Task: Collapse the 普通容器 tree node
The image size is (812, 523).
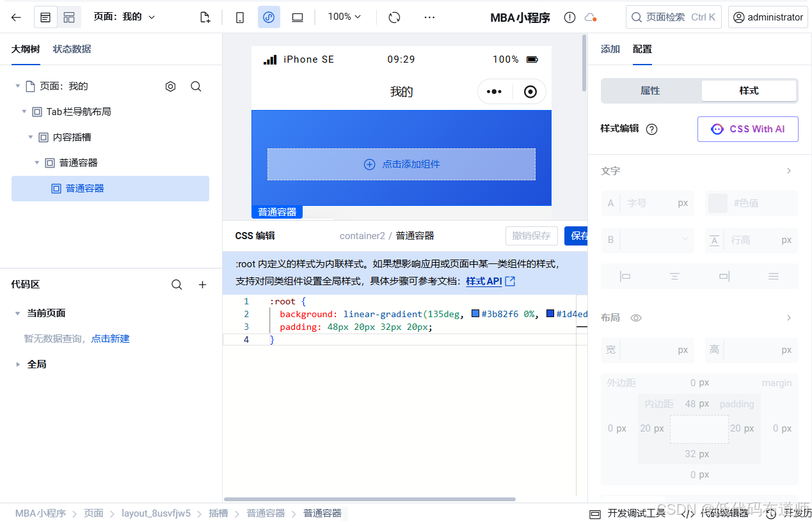Action: pyautogui.click(x=37, y=162)
